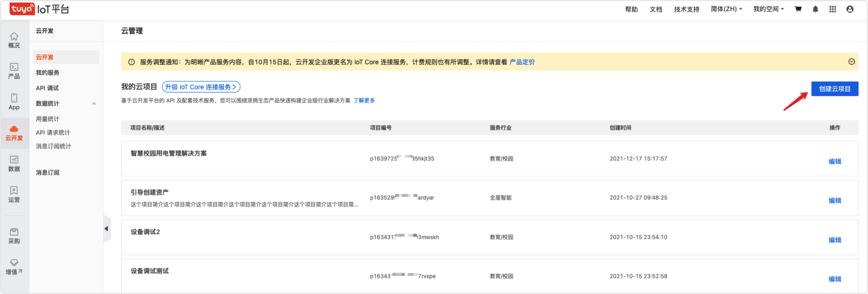The width and height of the screenshot is (868, 294).
Task: Click 编辑 for 智慧校园用电管理解决方案
Action: pyautogui.click(x=835, y=162)
